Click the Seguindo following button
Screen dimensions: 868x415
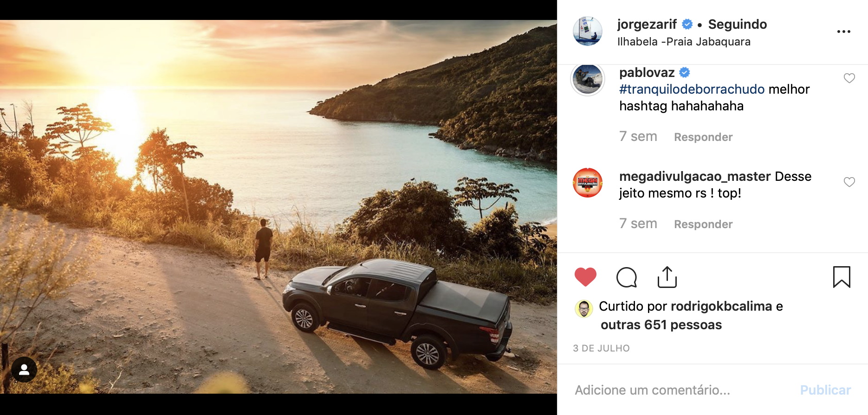click(737, 24)
